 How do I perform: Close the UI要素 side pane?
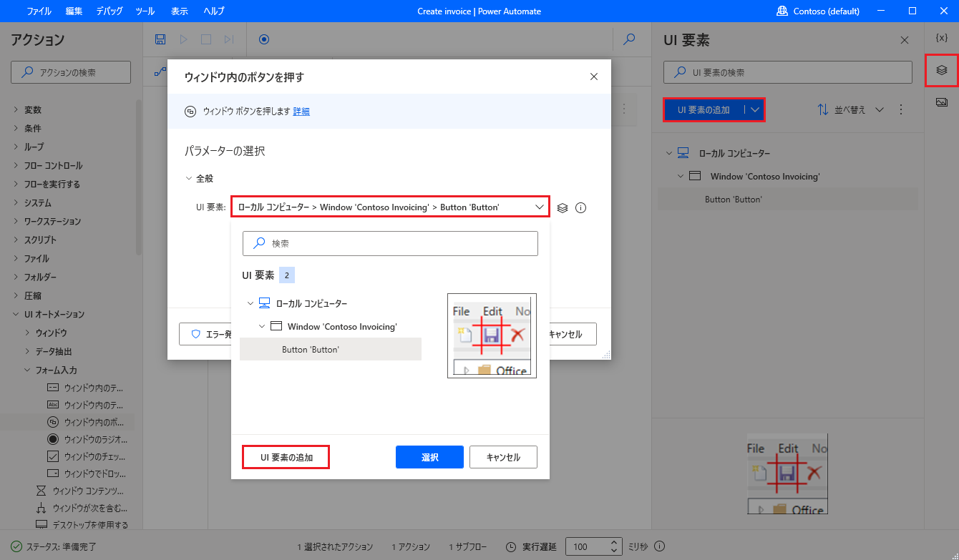tap(905, 40)
